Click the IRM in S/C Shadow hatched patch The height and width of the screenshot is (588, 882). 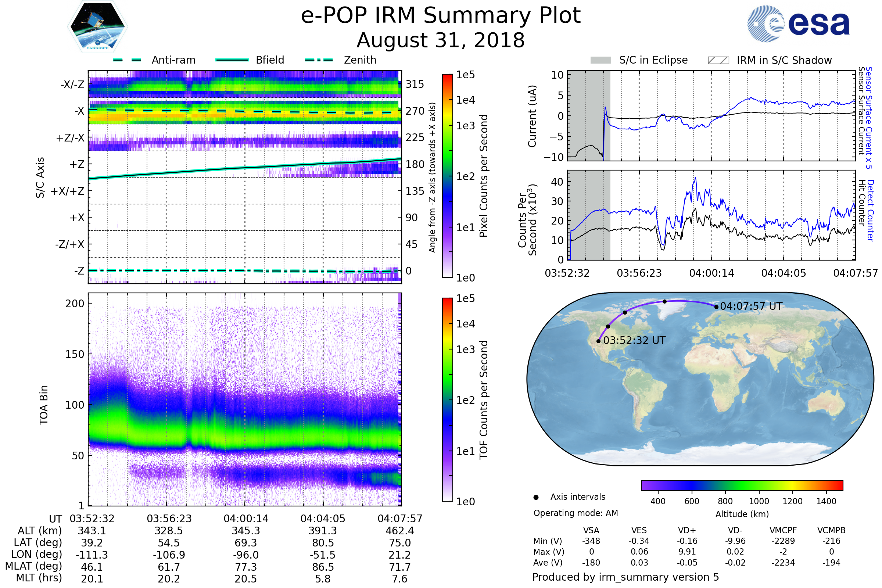click(x=718, y=60)
